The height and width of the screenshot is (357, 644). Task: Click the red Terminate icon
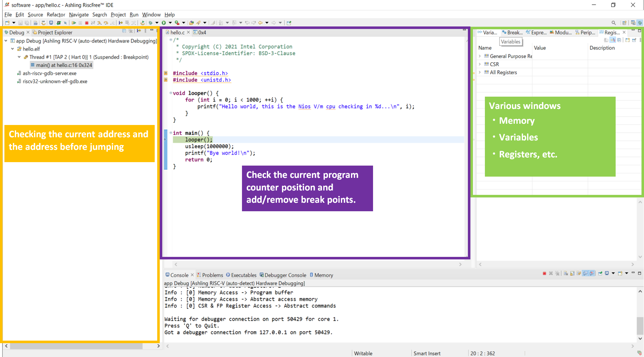point(86,23)
